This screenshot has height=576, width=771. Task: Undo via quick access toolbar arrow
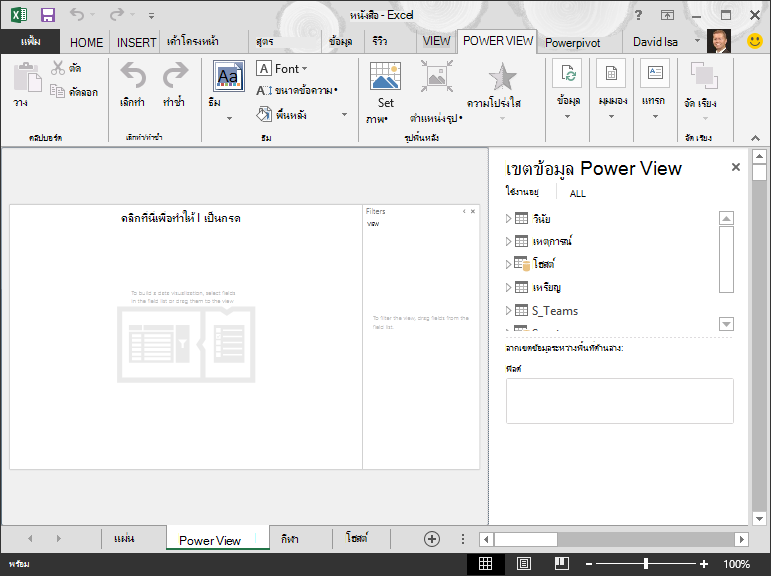(77, 14)
